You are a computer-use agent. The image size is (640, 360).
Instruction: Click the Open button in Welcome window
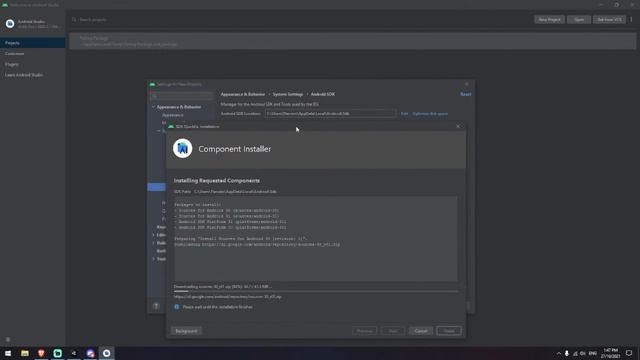tap(578, 20)
